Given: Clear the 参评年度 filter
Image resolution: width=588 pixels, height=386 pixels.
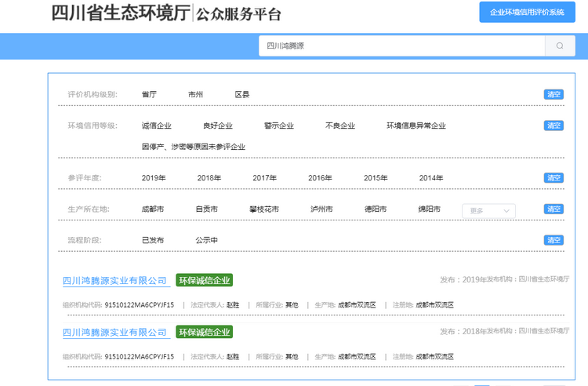Looking at the screenshot, I should coord(554,178).
